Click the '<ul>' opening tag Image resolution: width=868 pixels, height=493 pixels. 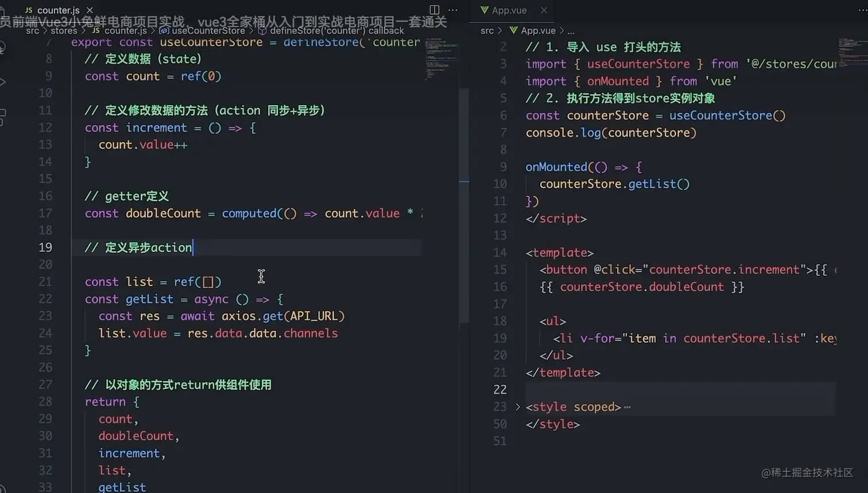(x=553, y=321)
